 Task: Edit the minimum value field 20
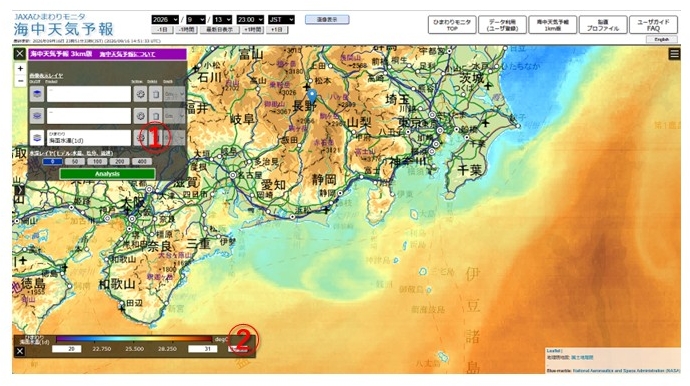click(66, 349)
